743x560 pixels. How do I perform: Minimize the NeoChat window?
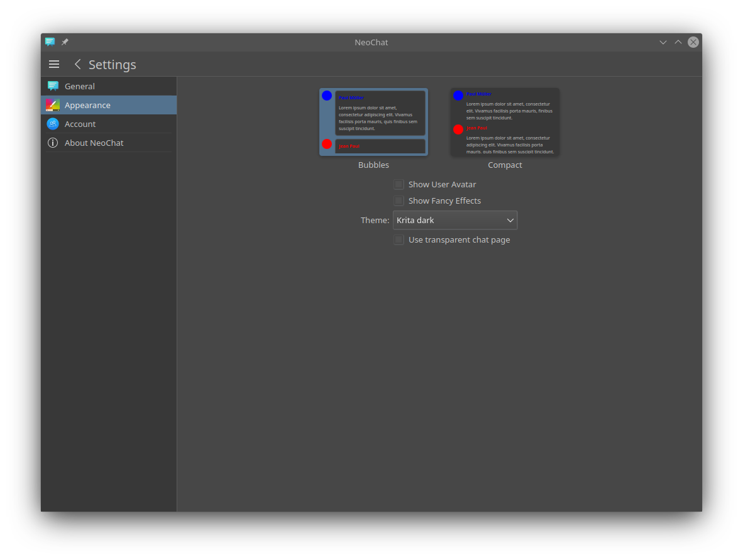(x=663, y=42)
